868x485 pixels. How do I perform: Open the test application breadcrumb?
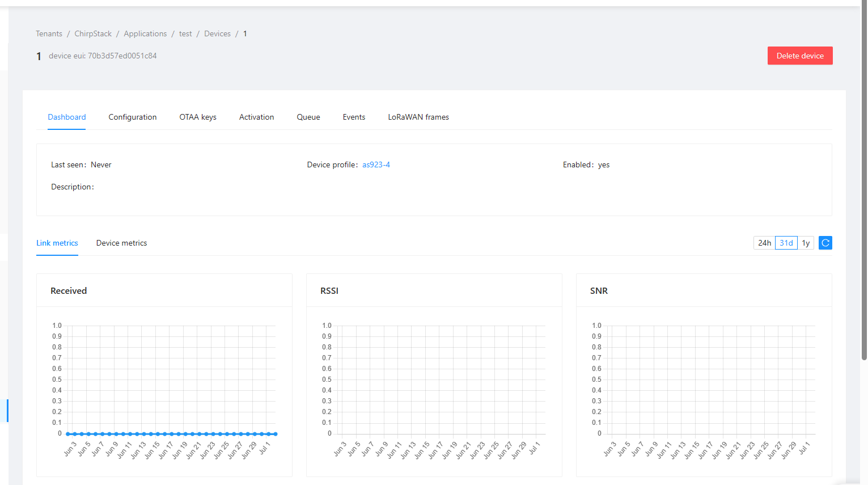[185, 33]
